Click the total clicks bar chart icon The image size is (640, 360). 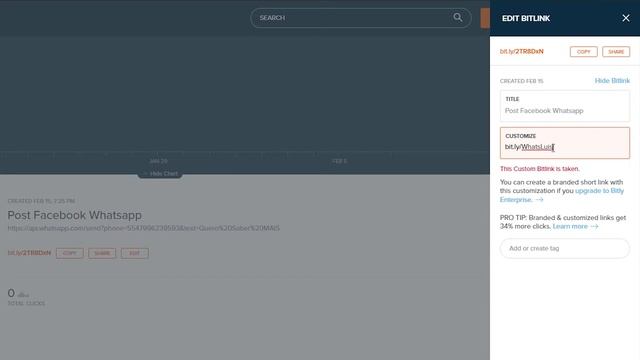click(x=23, y=294)
